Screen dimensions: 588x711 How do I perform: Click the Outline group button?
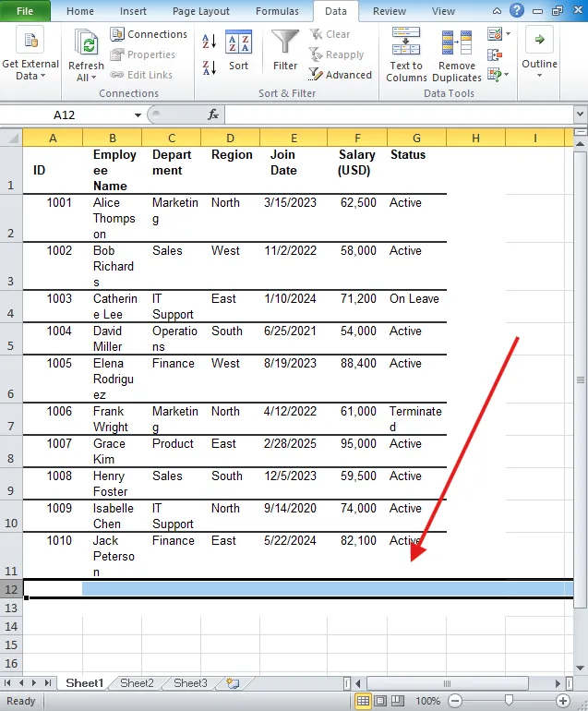(x=539, y=51)
